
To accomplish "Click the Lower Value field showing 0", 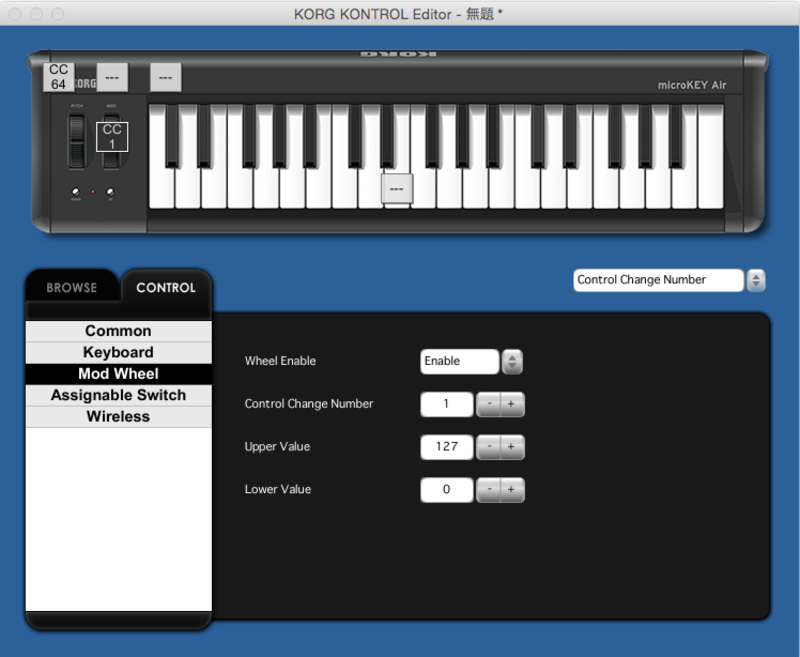I will (446, 490).
